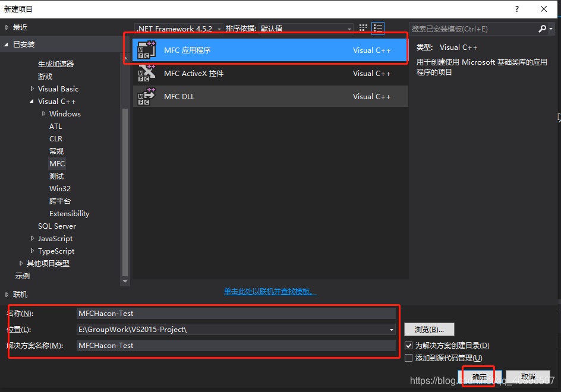Select the MFC 应用程序 template icon
561x392 pixels.
146,50
